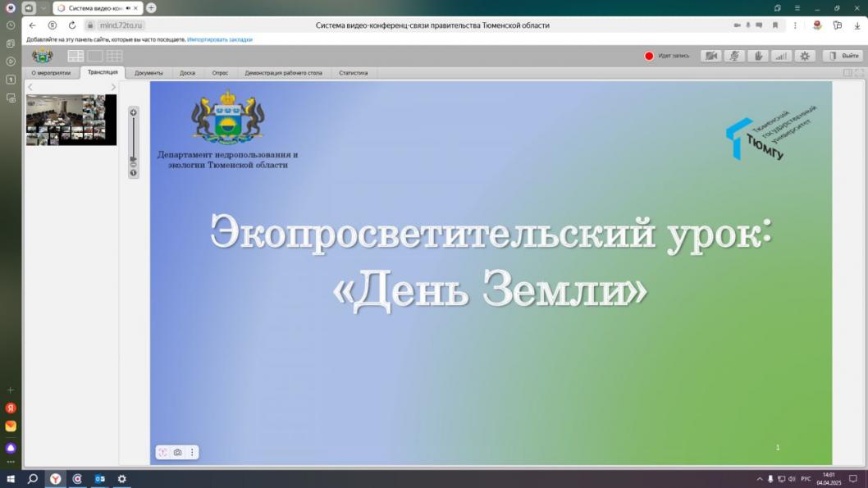The image size is (868, 488).
Task: Click Импортировать закладки link
Action: click(x=220, y=39)
